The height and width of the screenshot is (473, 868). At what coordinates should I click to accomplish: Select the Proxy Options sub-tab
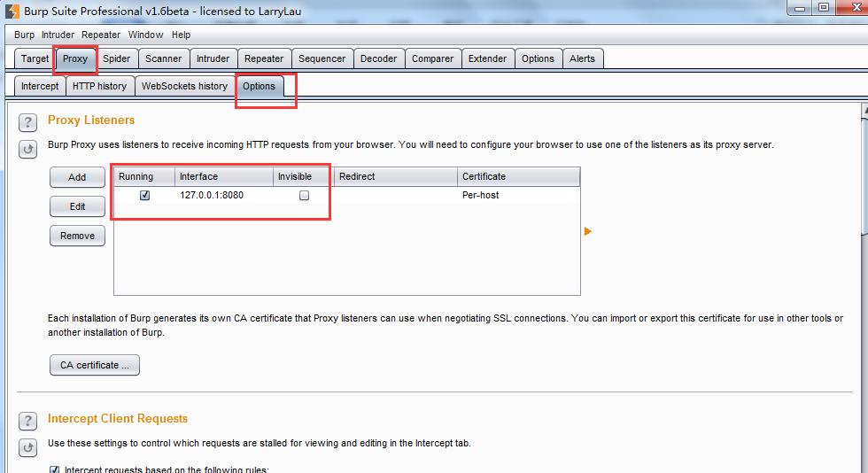(x=259, y=87)
